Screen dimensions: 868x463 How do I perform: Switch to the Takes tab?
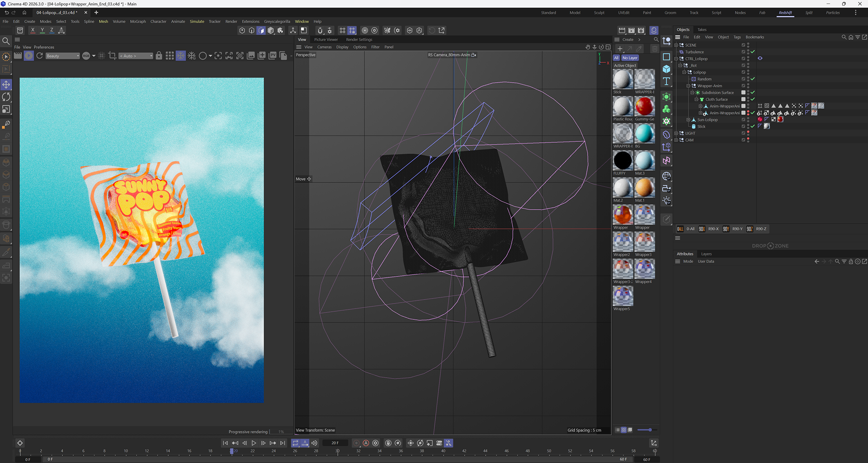pos(702,29)
